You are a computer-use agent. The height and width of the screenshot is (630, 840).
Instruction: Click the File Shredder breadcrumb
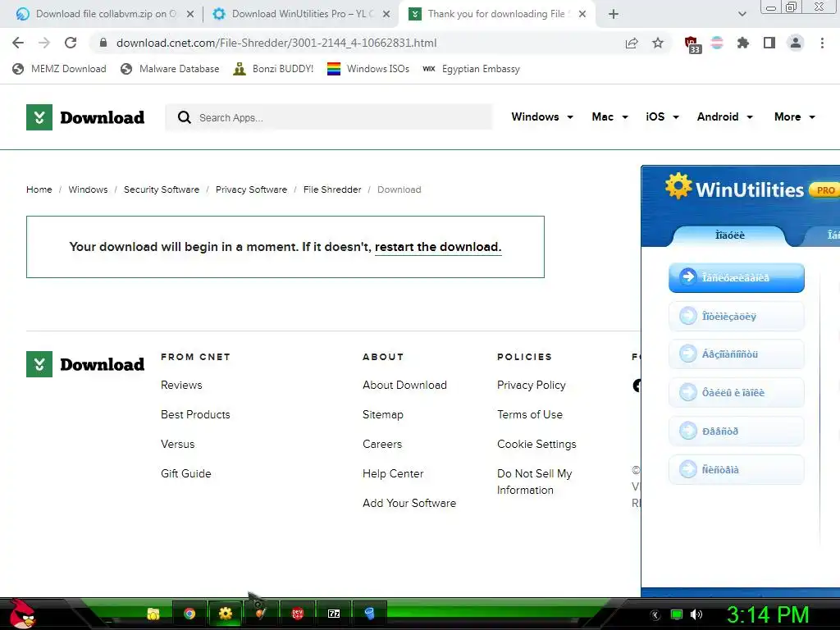click(332, 189)
